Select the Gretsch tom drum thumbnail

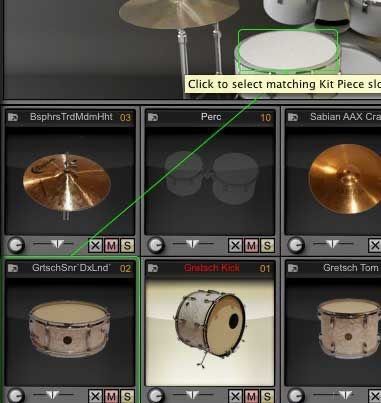(x=349, y=328)
